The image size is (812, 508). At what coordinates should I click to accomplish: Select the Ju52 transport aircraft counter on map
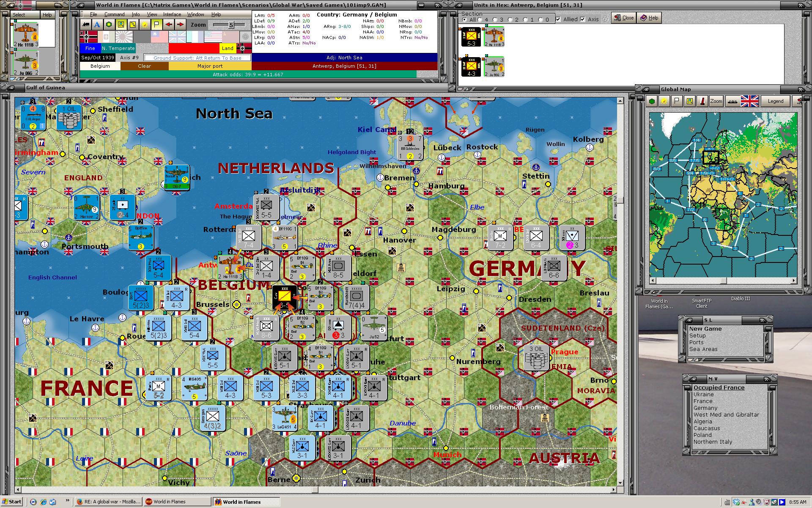click(x=374, y=328)
